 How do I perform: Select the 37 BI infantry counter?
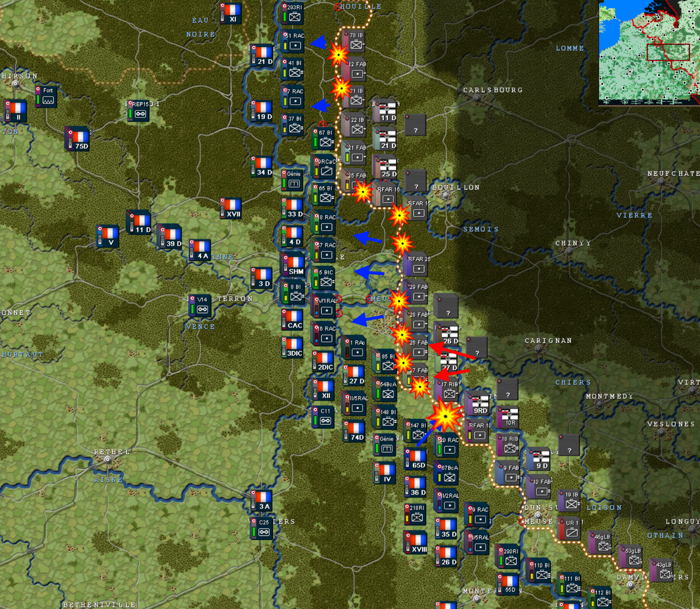[293, 125]
